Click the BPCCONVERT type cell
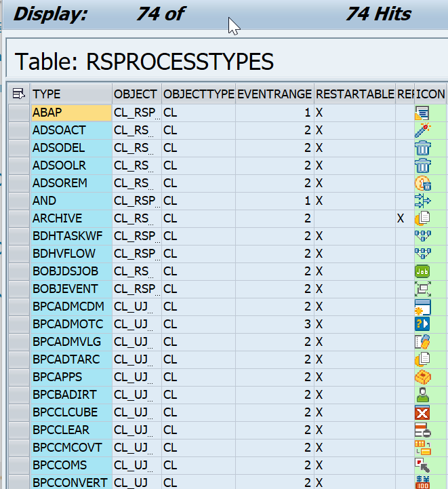Screen dimensions: 448x489 [x=71, y=482]
